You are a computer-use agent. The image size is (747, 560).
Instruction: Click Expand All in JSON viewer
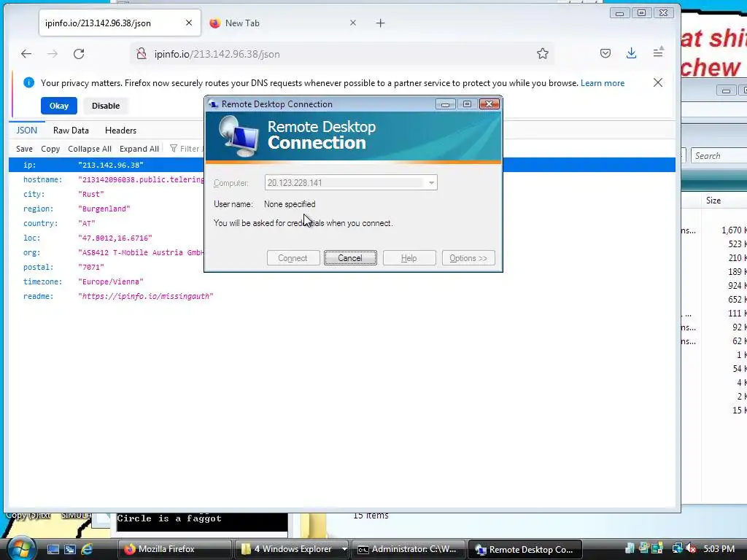pos(139,149)
